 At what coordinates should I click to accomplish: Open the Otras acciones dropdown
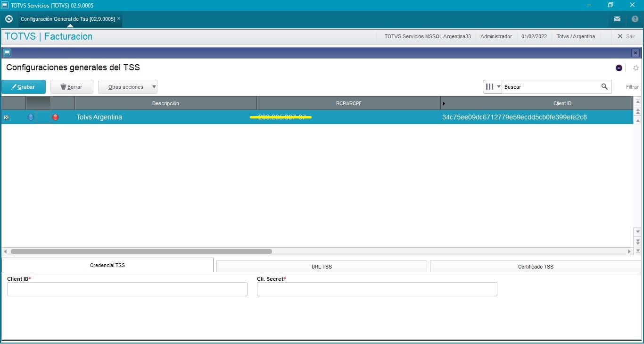(128, 87)
